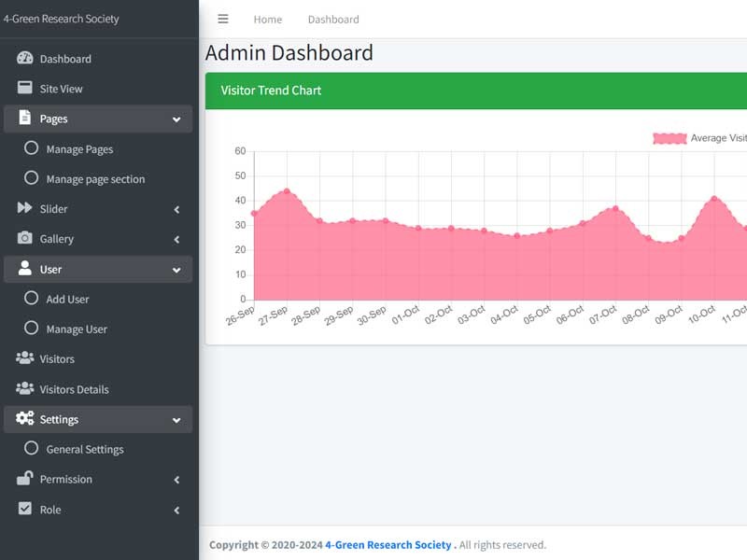The height and width of the screenshot is (560, 747).
Task: Click the file icon next to Pages
Action: click(x=22, y=119)
